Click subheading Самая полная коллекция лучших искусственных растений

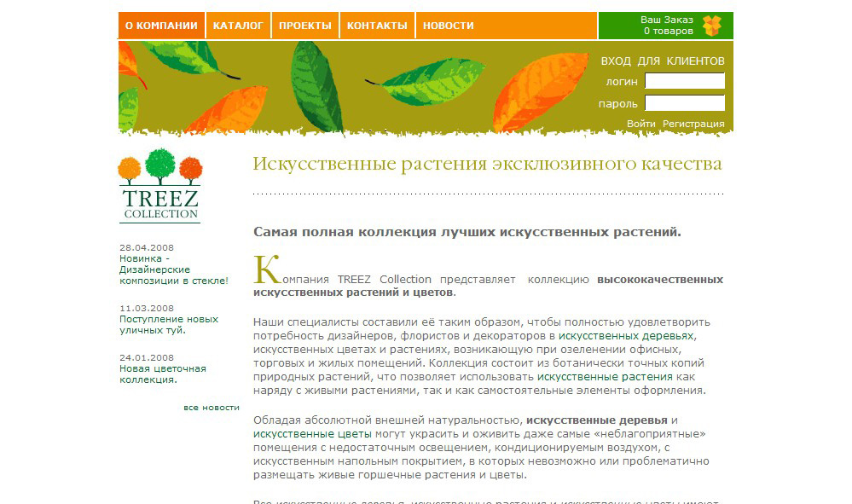pyautogui.click(x=467, y=233)
